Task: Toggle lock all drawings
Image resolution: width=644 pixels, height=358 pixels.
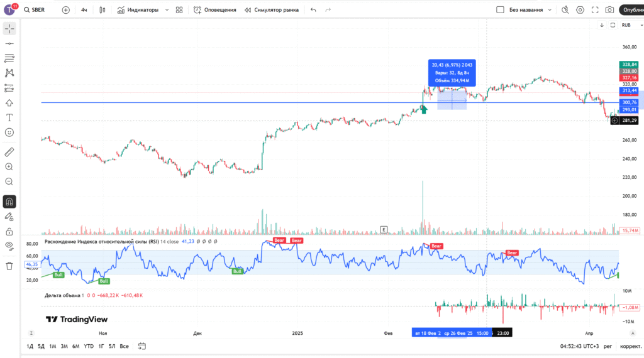Action: [x=9, y=232]
